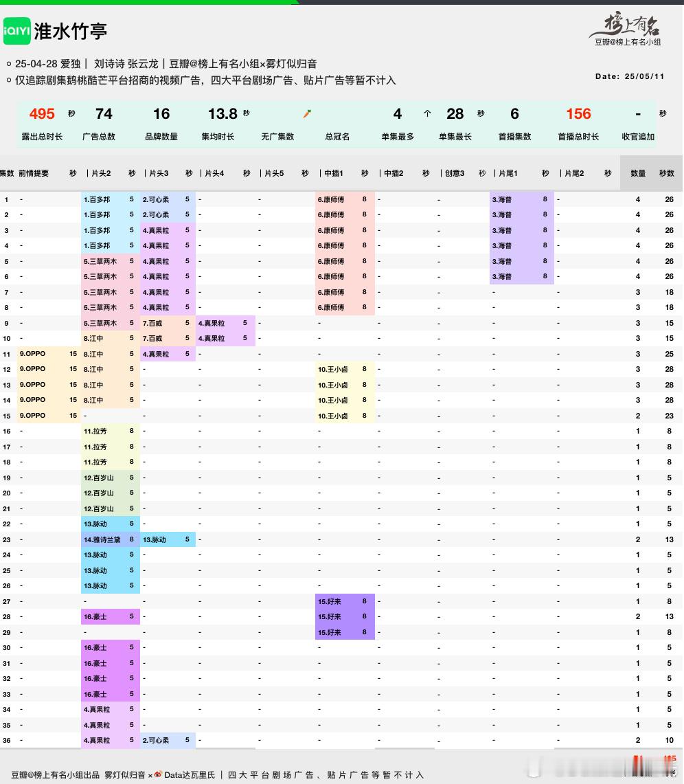Viewport: 684px width, 784px height.
Task: Click the Weibo icon before Data达瓦里氏
Action: (x=158, y=774)
